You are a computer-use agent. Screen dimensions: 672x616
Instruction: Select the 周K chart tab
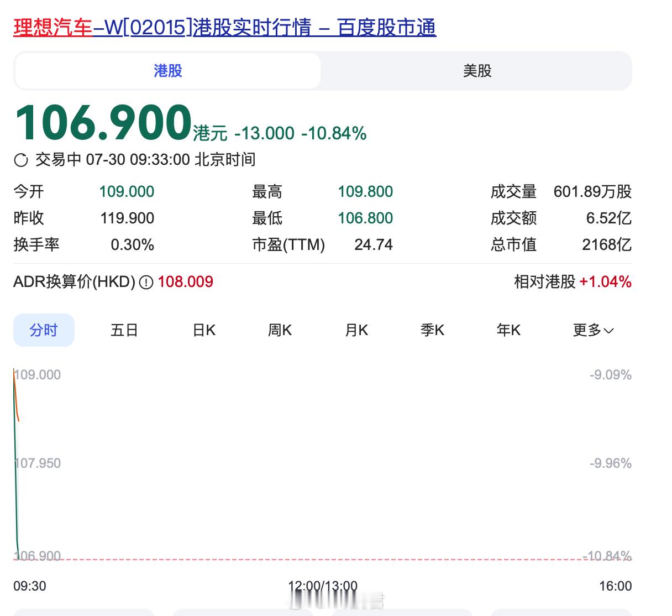coord(280,330)
